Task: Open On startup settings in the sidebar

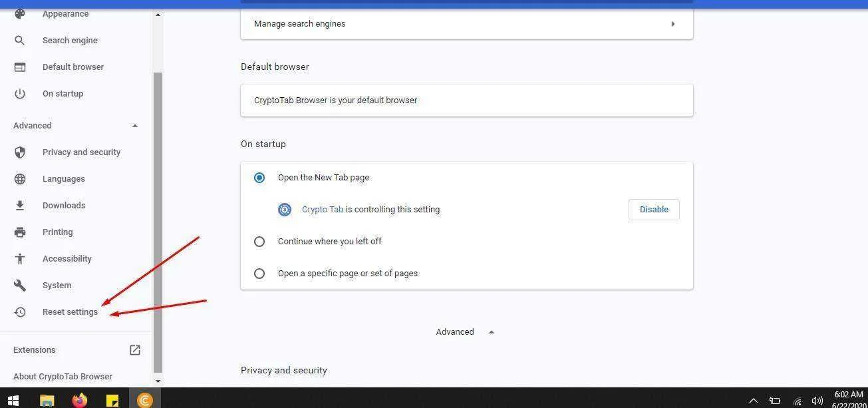Action: [x=63, y=94]
